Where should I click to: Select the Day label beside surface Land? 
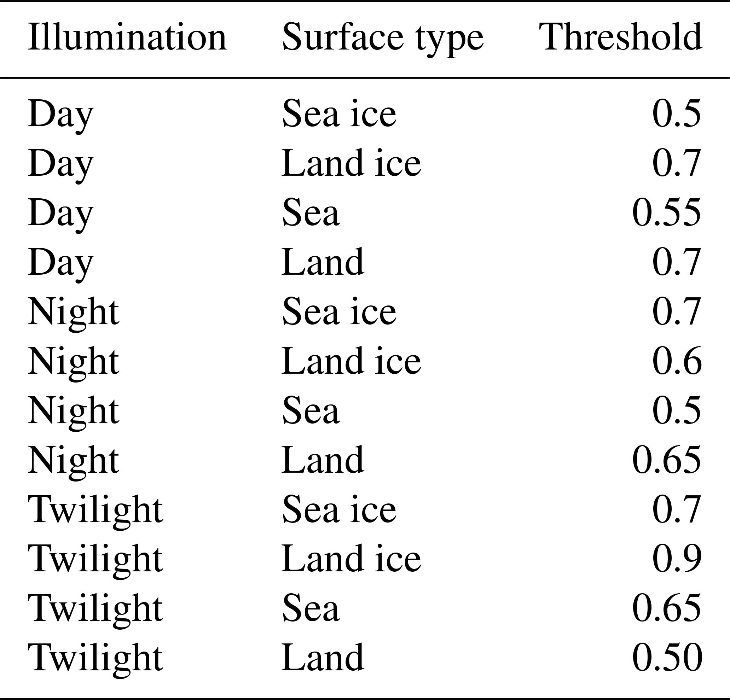(x=60, y=262)
